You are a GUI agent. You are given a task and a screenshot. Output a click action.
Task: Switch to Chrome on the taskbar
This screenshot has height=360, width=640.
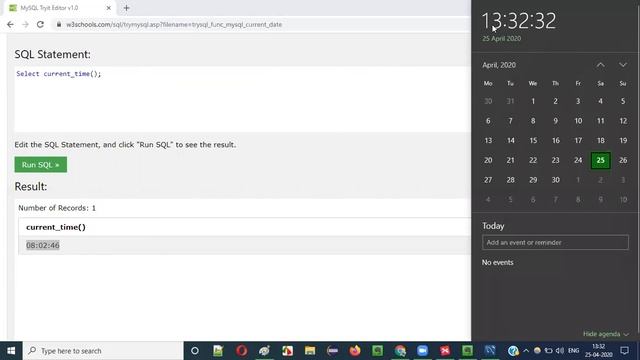point(400,351)
